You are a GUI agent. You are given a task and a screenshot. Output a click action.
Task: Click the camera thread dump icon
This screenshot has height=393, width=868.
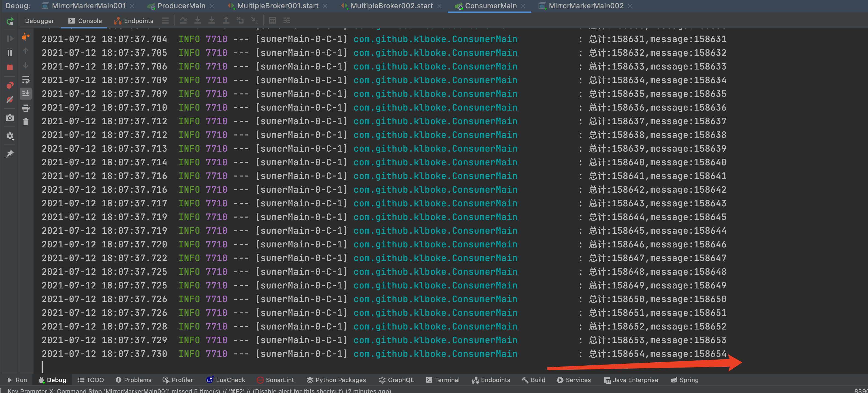click(x=10, y=118)
